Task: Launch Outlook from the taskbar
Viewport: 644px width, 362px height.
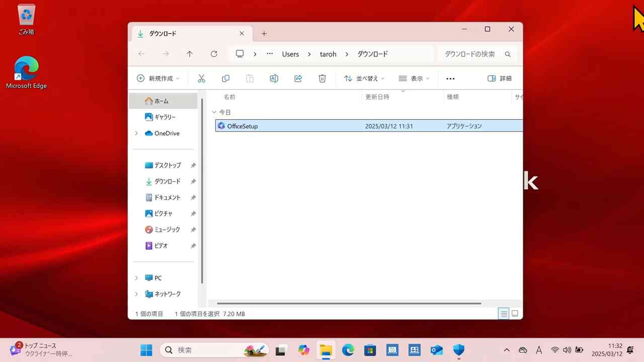Action: [x=436, y=350]
